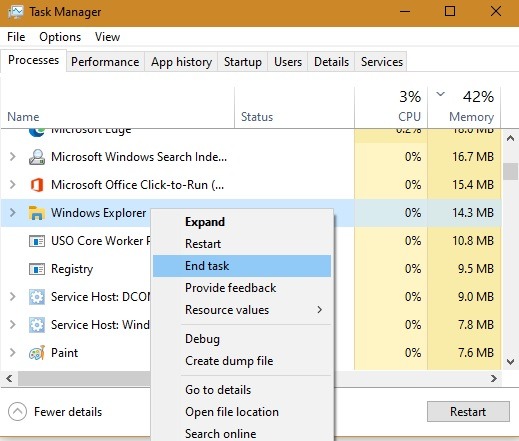Image resolution: width=519 pixels, height=441 pixels.
Task: Minimize the Task Manager window
Action: (405, 12)
